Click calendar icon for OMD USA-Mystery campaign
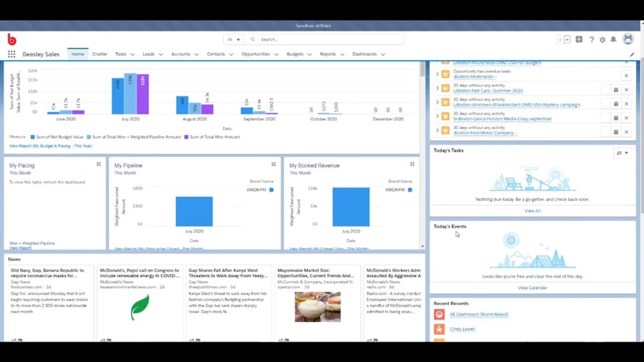The width and height of the screenshot is (644, 362). coord(615,104)
